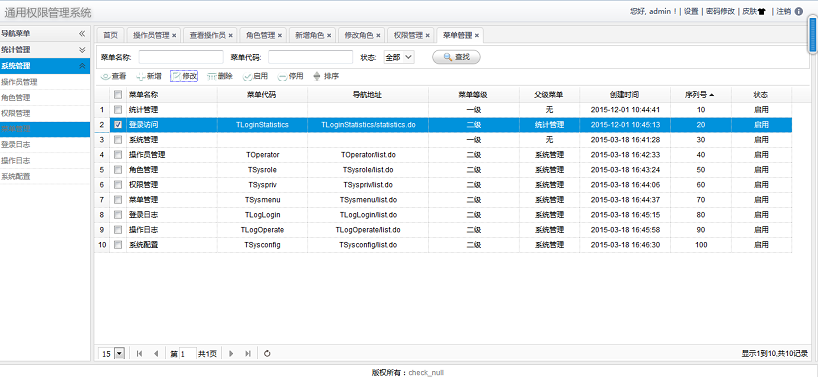Close the 权限管理 tab
This screenshot has width=818, height=377.
(x=427, y=35)
